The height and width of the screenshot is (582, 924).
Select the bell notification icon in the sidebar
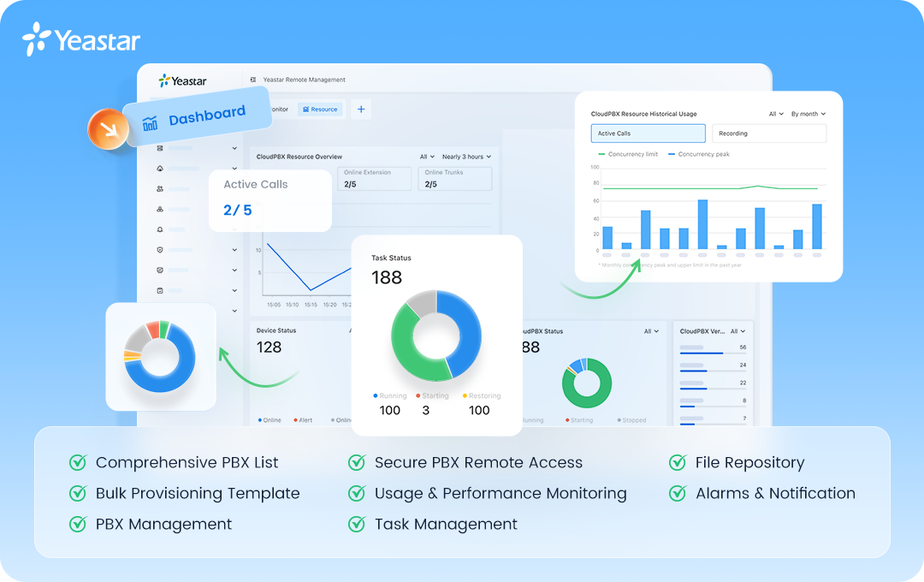(160, 229)
